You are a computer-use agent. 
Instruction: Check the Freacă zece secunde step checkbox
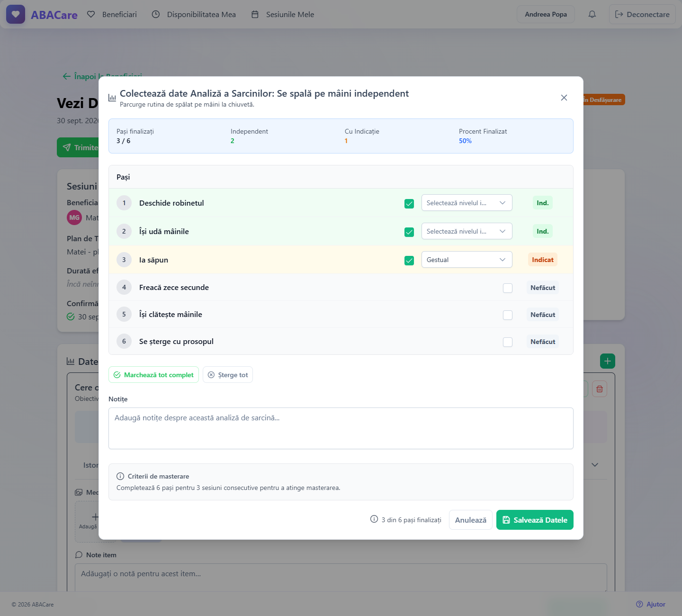508,288
